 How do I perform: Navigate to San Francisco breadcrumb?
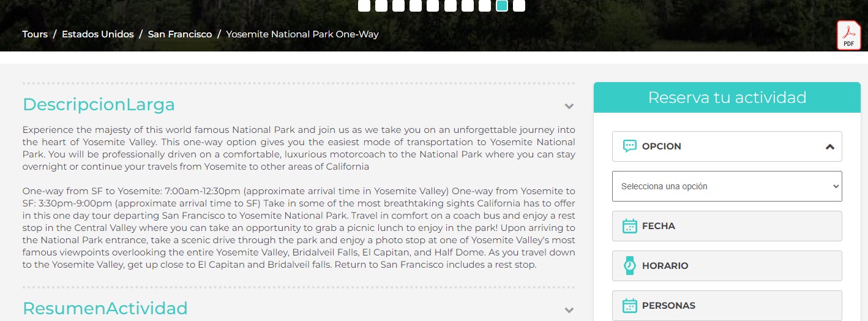[180, 34]
